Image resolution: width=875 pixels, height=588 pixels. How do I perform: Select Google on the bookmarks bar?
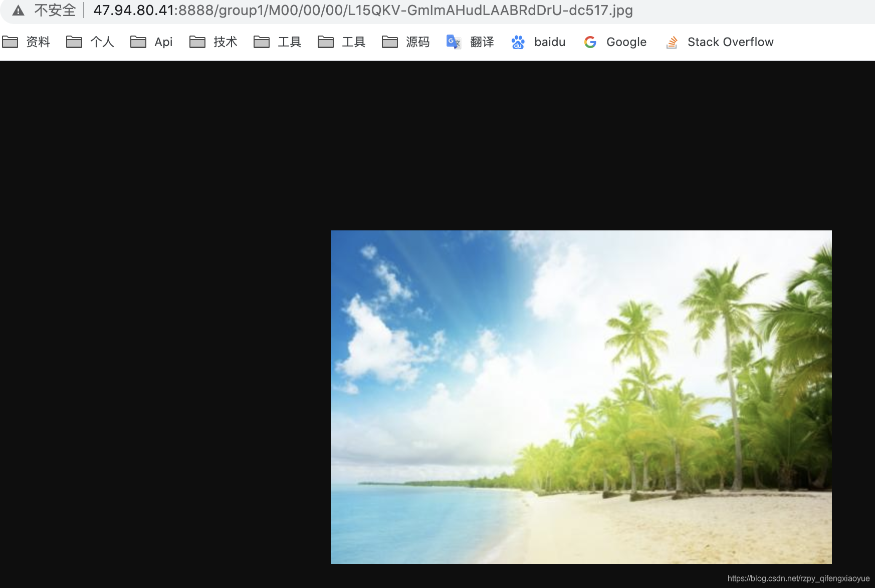pyautogui.click(x=625, y=42)
